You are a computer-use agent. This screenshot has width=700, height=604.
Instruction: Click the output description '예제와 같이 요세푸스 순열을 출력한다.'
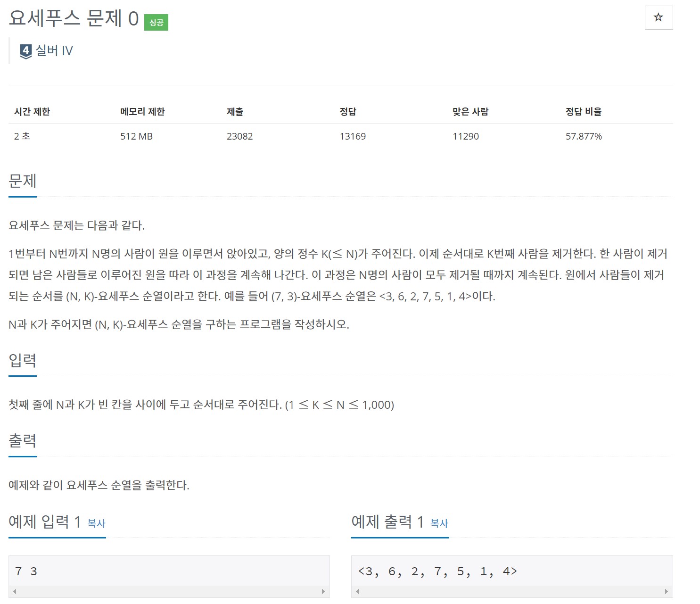(99, 485)
